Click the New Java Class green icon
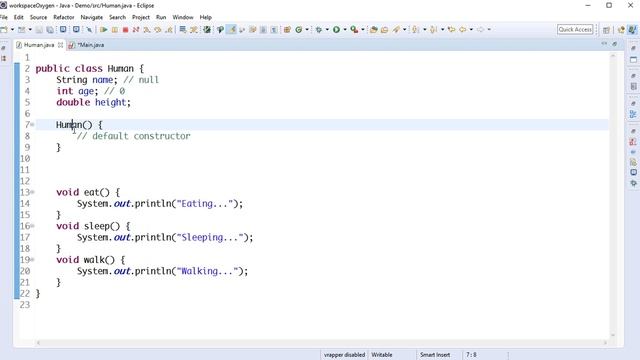Image resolution: width=640 pixels, height=360 pixels. pyautogui.click(x=299, y=29)
